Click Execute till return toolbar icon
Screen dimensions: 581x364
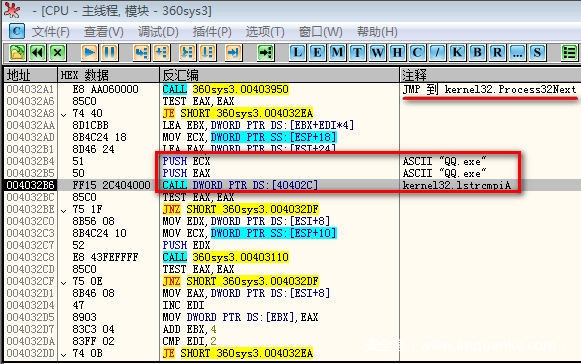pos(233,52)
